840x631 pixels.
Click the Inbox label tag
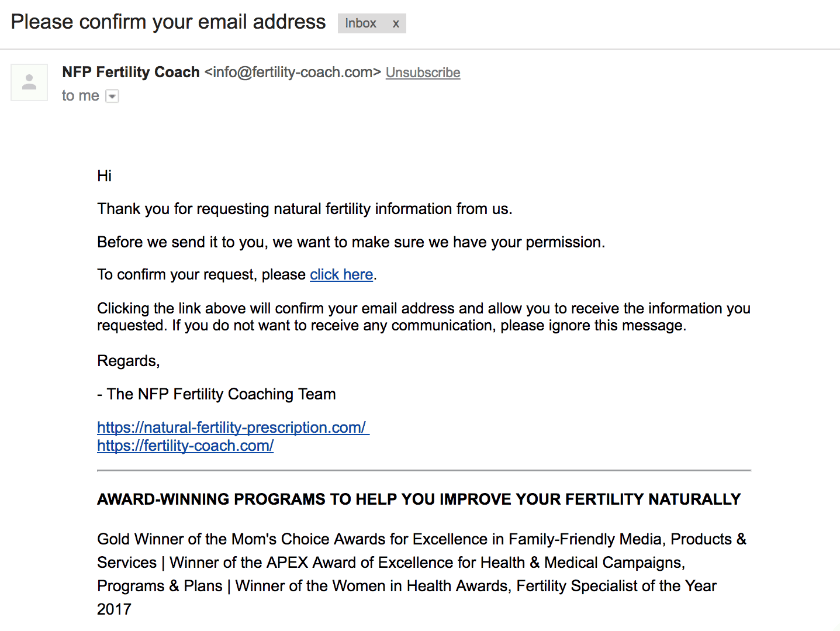click(x=361, y=23)
